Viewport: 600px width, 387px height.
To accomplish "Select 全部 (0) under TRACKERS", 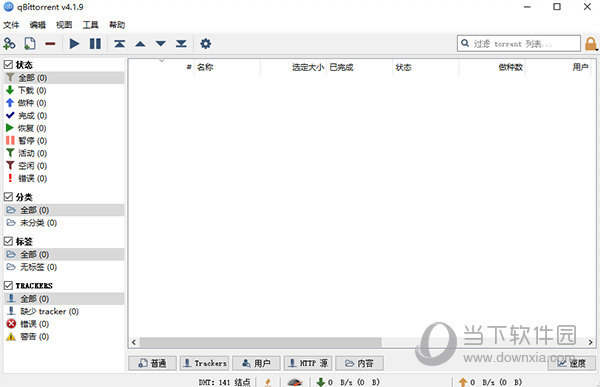I will click(x=64, y=299).
